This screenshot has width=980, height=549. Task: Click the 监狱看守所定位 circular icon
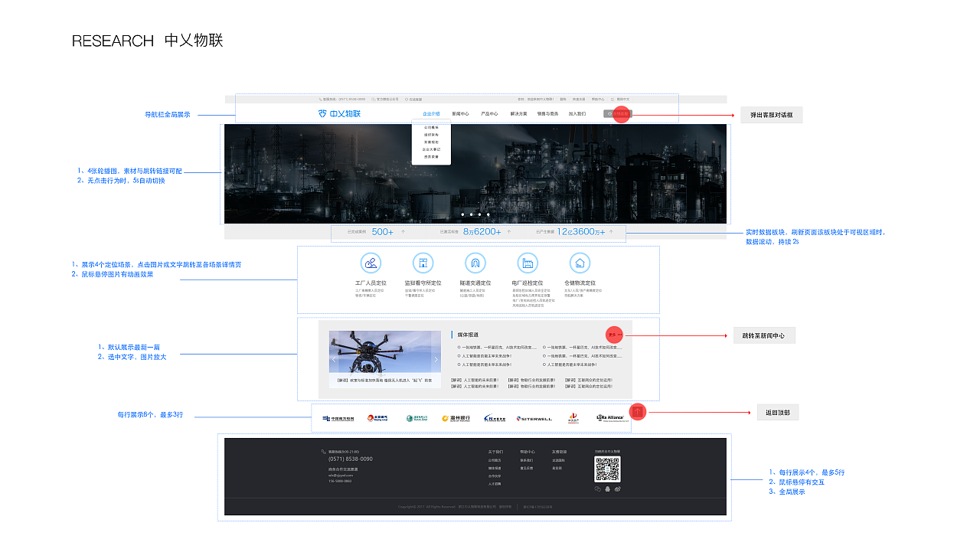coord(423,263)
